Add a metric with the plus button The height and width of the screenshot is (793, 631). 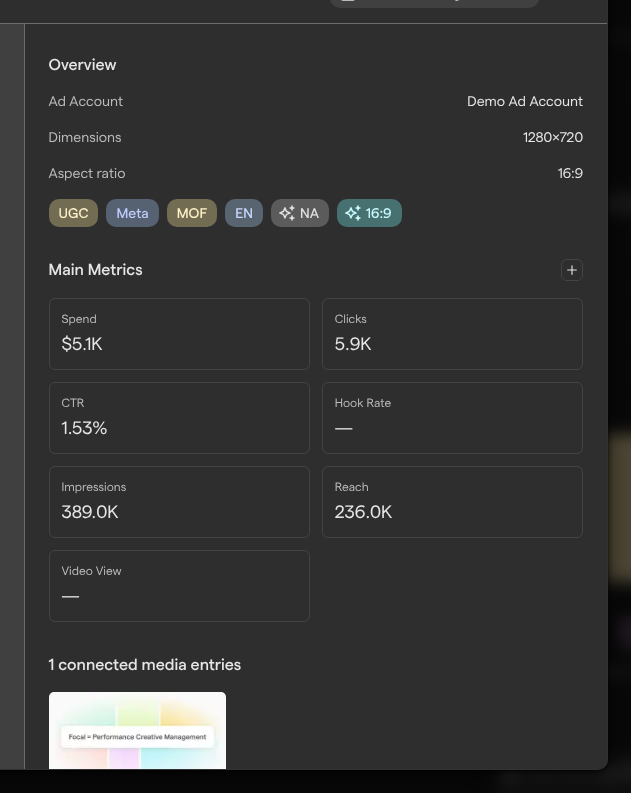coord(572,270)
